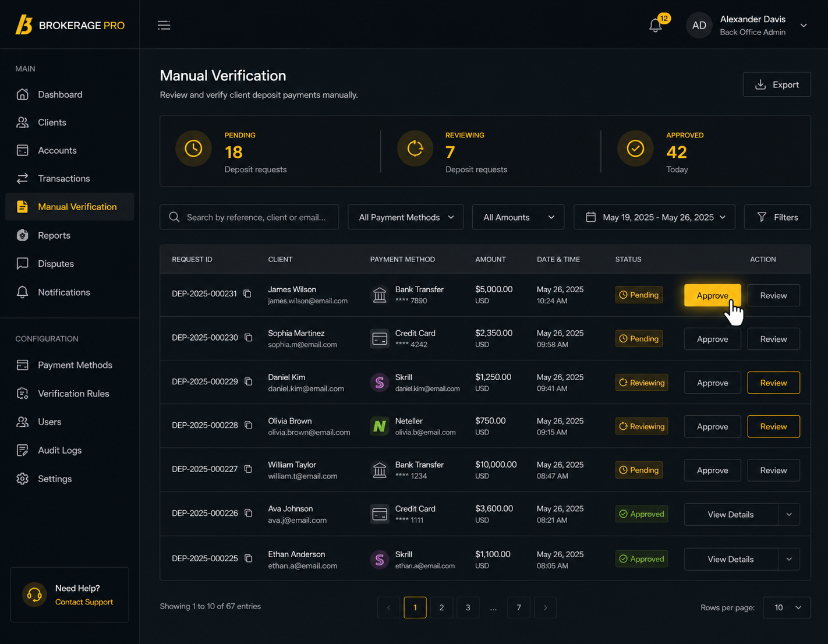Click the Approved checkmark icon in the stats card
The height and width of the screenshot is (644, 828).
point(635,148)
